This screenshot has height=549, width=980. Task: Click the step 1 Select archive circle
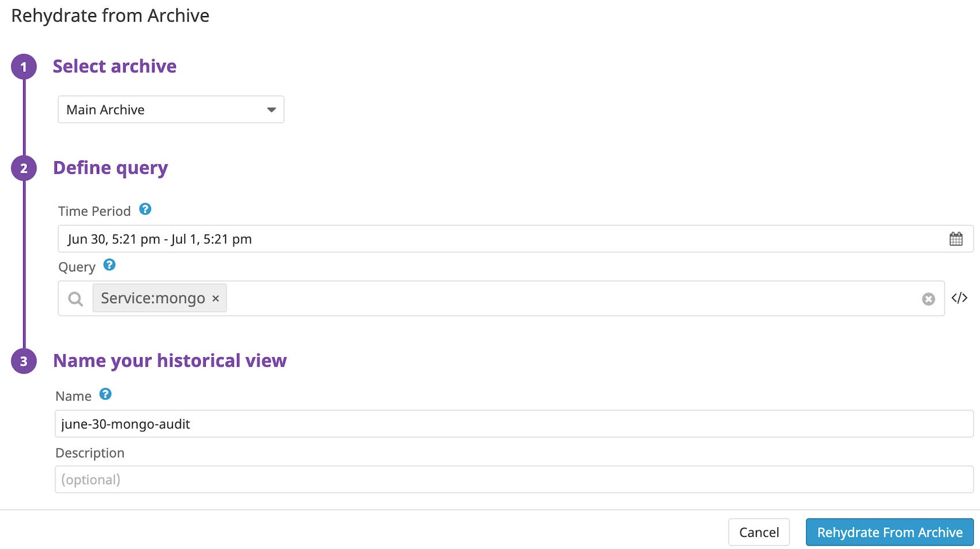coord(24,67)
